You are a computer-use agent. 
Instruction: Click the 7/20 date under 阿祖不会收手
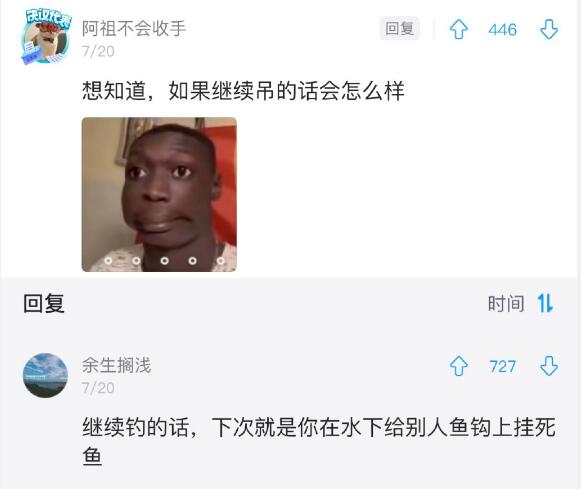click(x=98, y=51)
